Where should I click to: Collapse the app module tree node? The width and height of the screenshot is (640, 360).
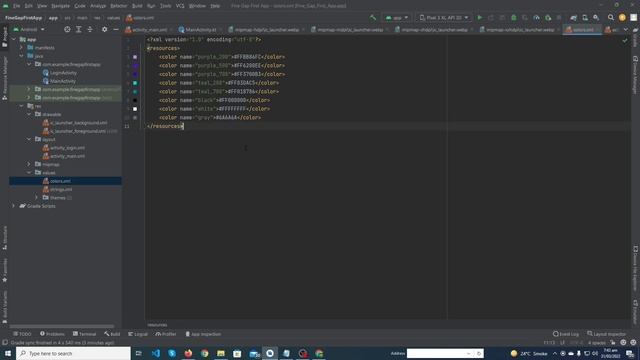[14, 39]
